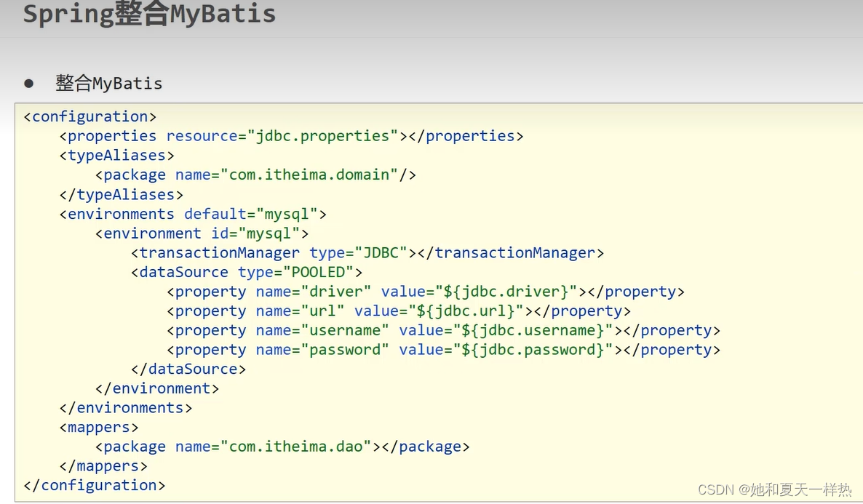Click the closing </mappers> tag
The height and width of the screenshot is (504, 863).
pos(103,466)
